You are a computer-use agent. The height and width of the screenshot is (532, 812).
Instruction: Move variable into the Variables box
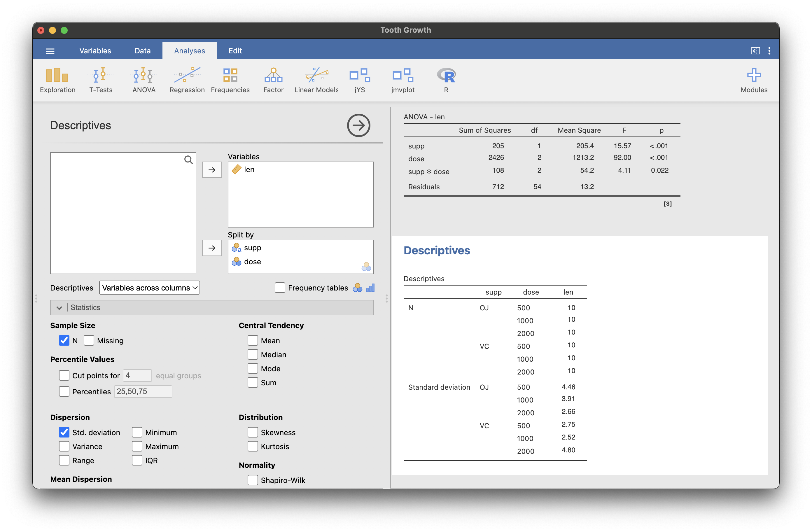(212, 169)
